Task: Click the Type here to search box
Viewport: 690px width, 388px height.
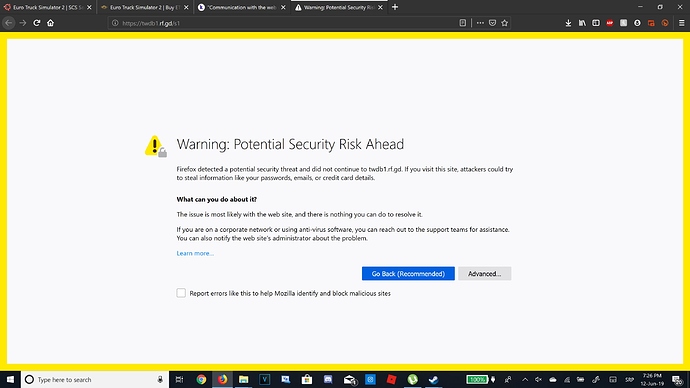Action: 95,379
